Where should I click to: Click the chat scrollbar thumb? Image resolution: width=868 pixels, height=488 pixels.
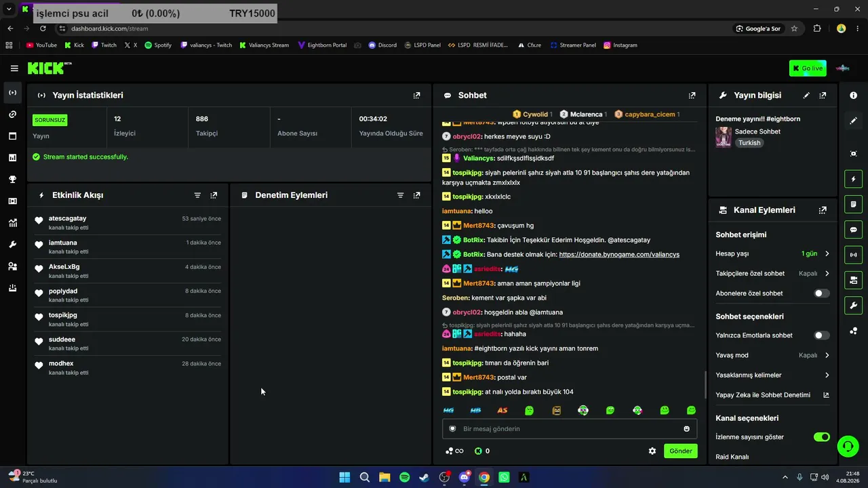pos(705,384)
